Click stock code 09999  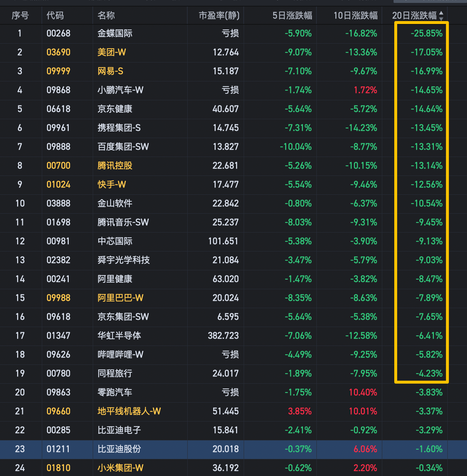point(59,71)
